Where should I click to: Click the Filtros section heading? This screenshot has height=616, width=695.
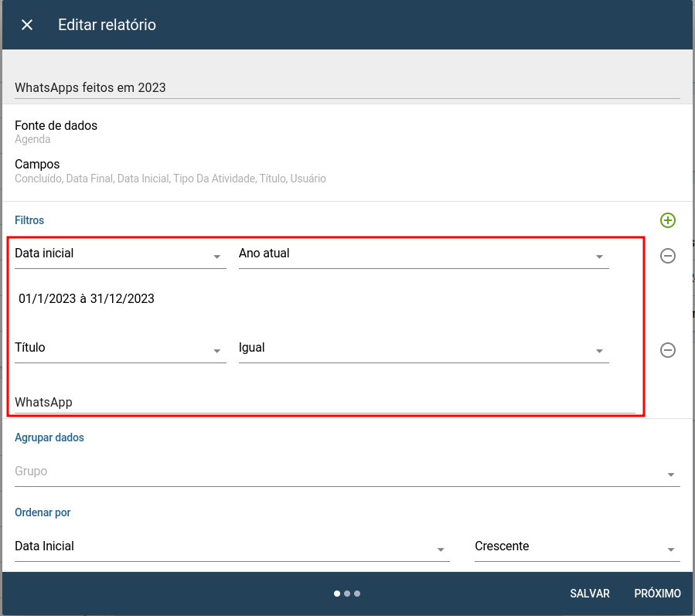tap(29, 220)
